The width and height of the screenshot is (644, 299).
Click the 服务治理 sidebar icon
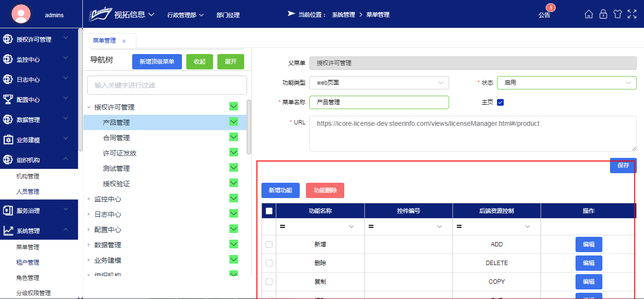tap(8, 210)
